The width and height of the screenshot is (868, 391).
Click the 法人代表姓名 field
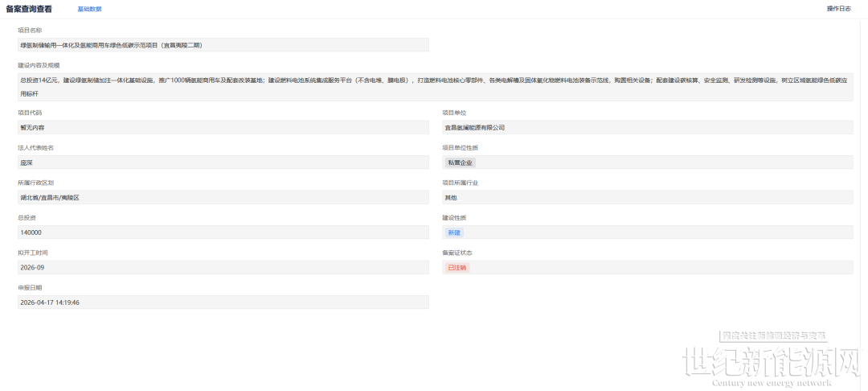click(x=223, y=163)
